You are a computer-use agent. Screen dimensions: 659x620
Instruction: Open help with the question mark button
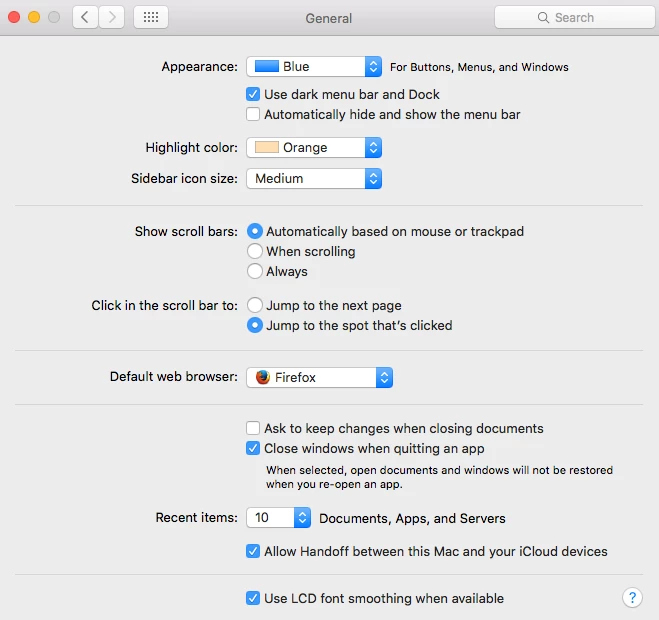632,597
